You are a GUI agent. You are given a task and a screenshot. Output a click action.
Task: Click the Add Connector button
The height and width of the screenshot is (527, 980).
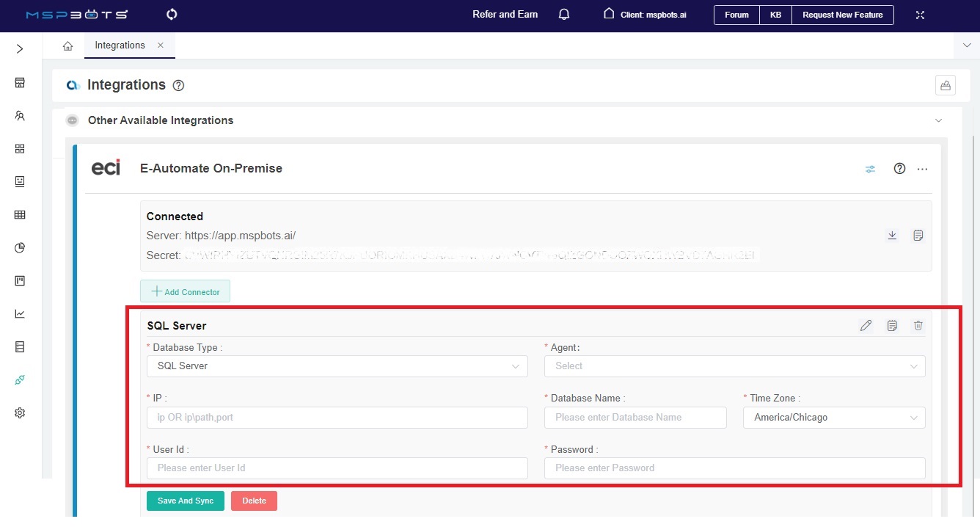185,291
